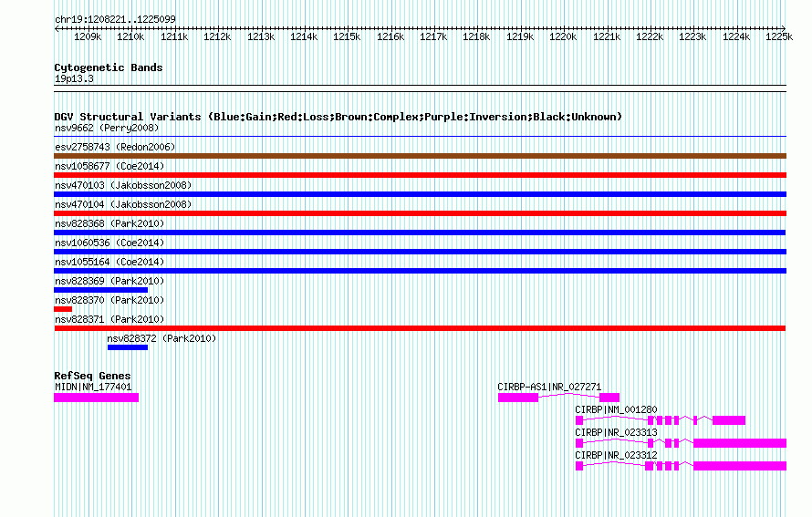Click the nsv828370 (Park2010) label
812x517 pixels.
click(x=109, y=300)
